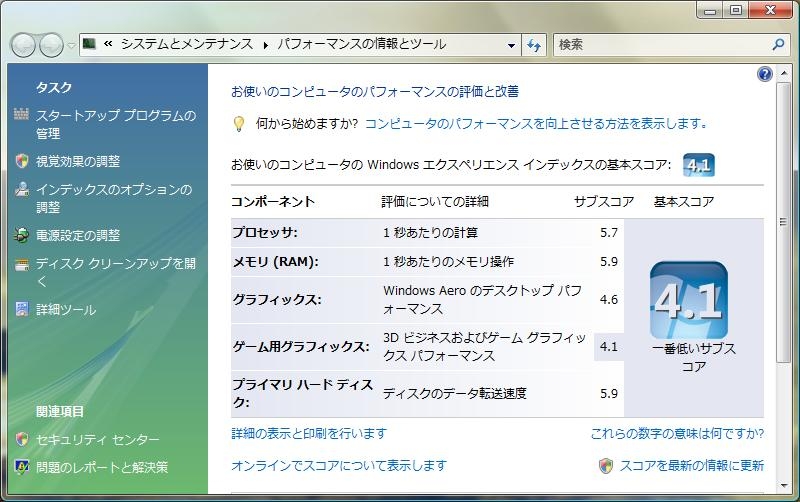
Task: Expand the address bar « overflow chevron
Action: (x=108, y=44)
